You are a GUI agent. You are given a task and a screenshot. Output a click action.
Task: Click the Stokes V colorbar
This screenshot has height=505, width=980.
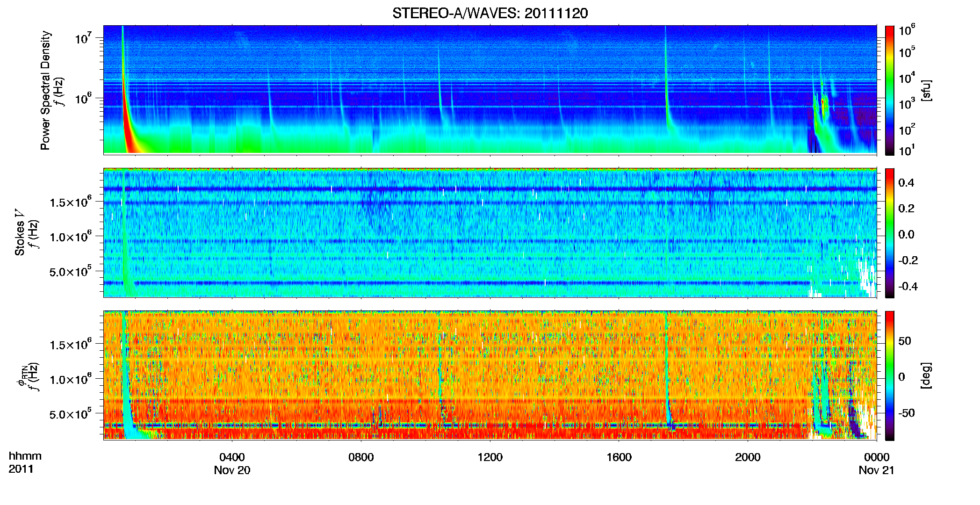coord(890,233)
